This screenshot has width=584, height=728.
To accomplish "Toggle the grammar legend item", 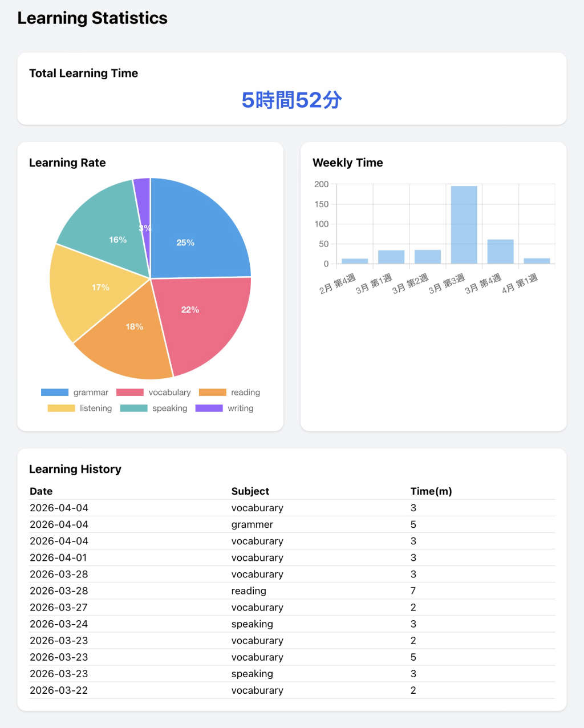I will 75,393.
